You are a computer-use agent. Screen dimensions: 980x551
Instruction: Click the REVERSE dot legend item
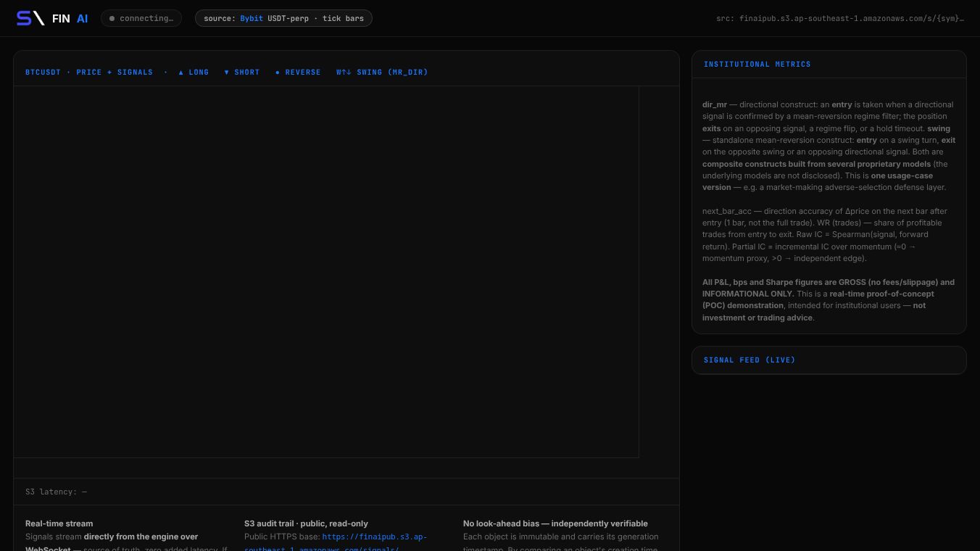(298, 72)
